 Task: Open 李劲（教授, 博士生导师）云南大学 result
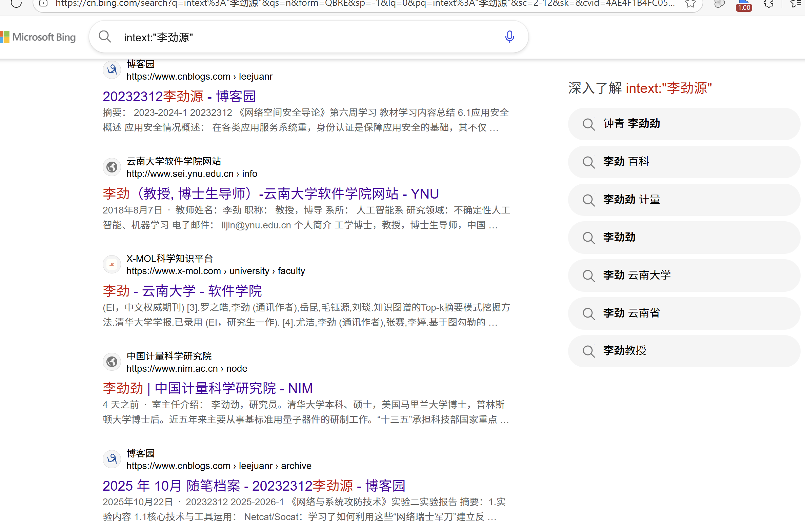point(270,194)
